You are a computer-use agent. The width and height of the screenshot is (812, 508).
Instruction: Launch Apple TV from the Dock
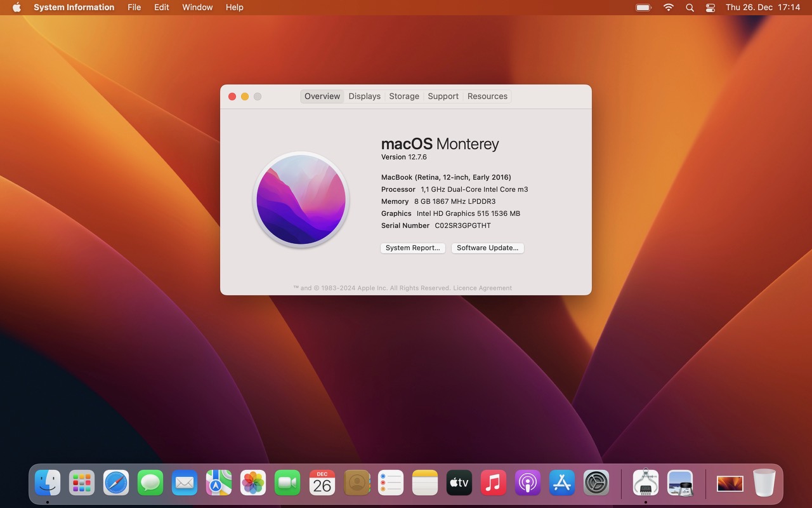point(459,483)
